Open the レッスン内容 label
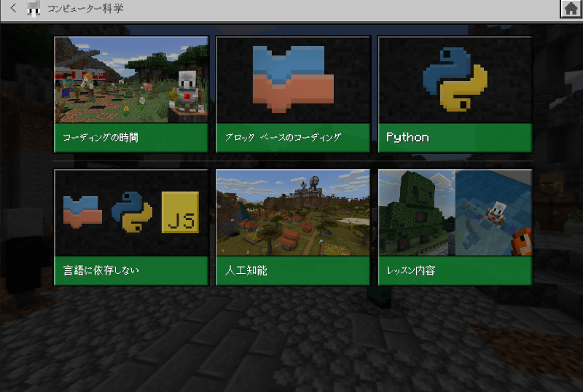 coord(455,270)
